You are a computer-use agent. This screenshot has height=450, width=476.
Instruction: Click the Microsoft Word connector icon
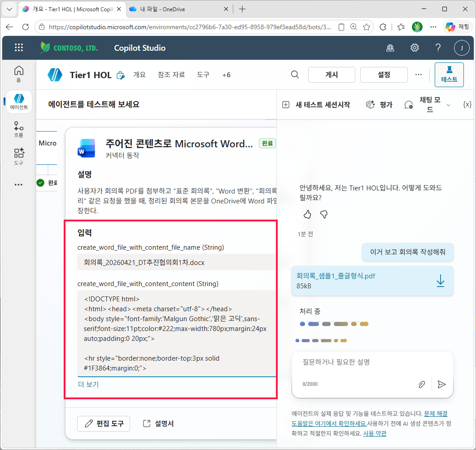click(x=87, y=148)
